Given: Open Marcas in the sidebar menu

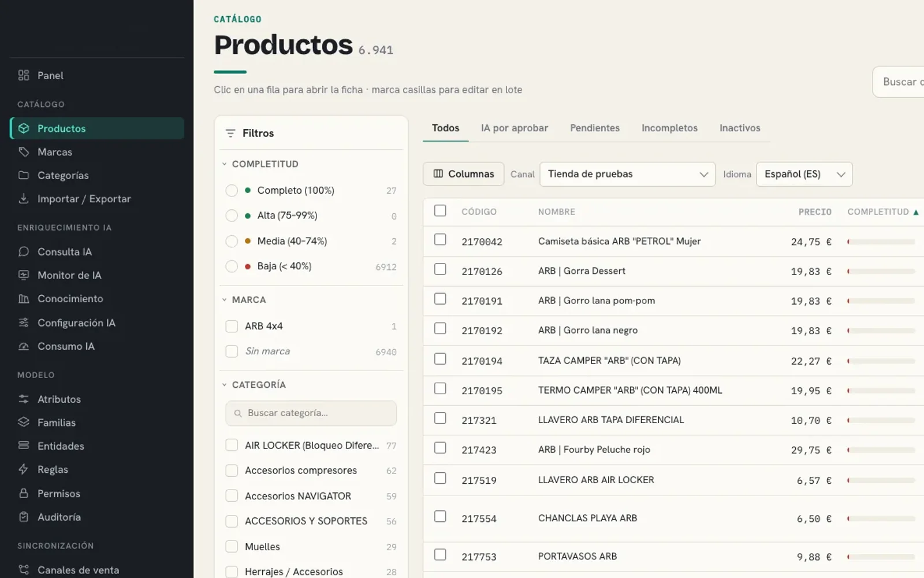Looking at the screenshot, I should pos(97,152).
